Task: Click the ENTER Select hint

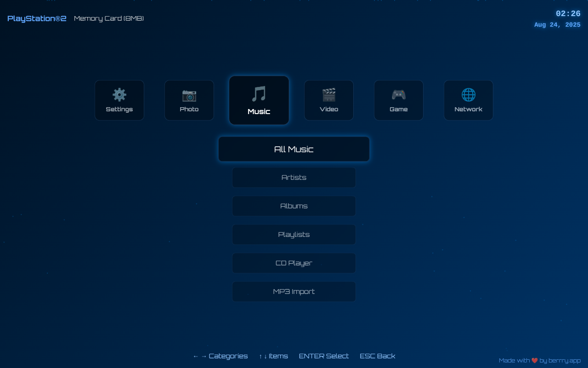Action: point(324,356)
